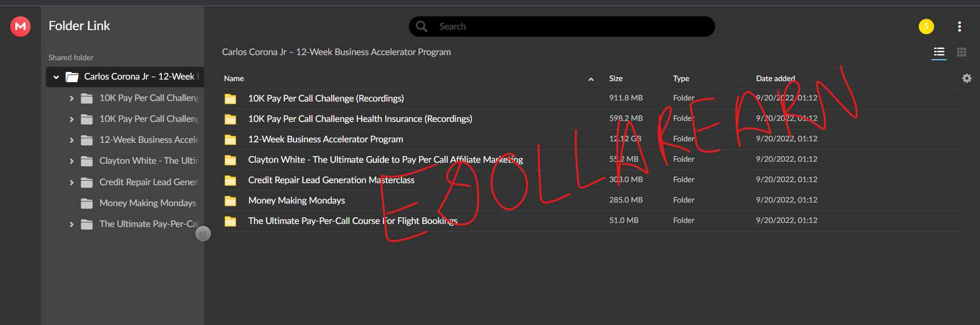The image size is (980, 325).
Task: Expand The Ultimate Pay-Per-Ca tree node
Action: [x=71, y=224]
